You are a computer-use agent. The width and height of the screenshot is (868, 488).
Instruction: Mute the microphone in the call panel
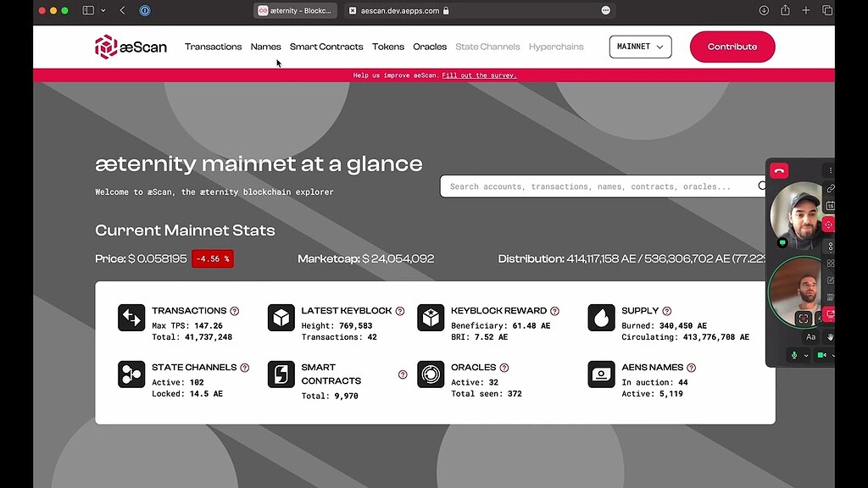pos(794,356)
